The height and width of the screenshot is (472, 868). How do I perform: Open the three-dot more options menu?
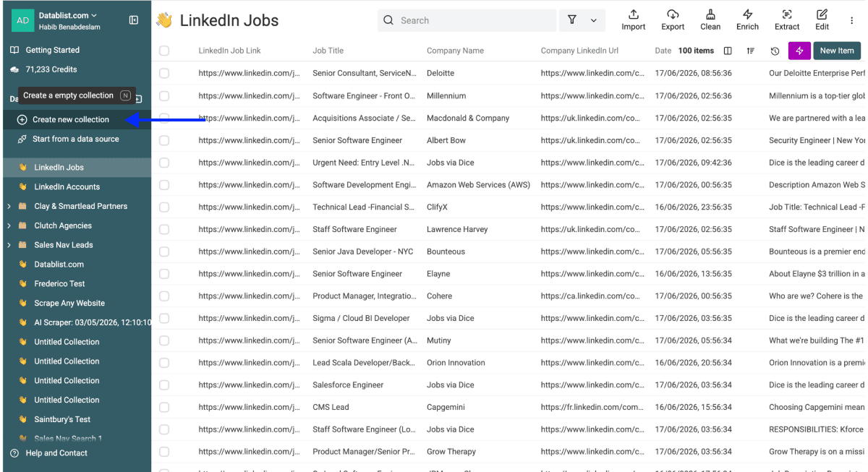[851, 20]
